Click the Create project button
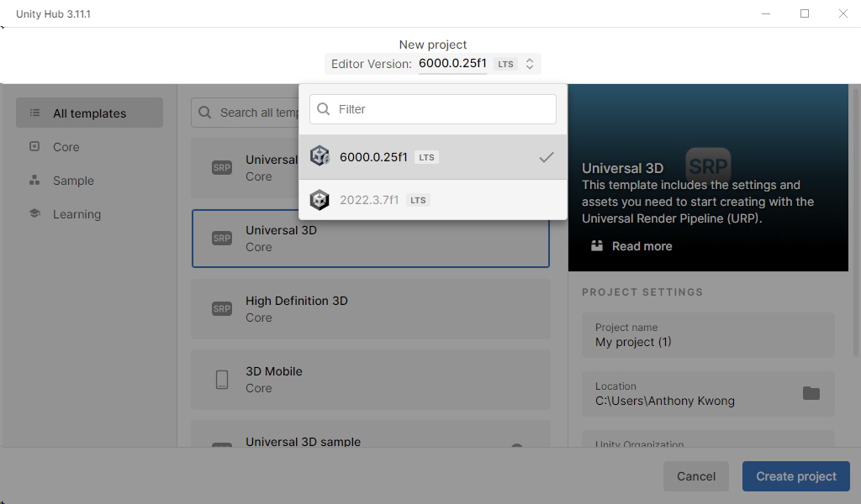Image resolution: width=861 pixels, height=504 pixels. tap(795, 475)
